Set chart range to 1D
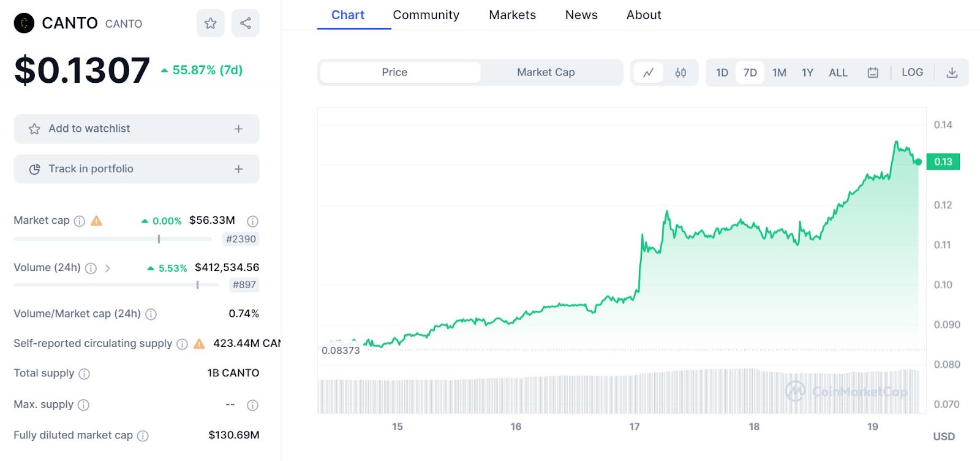980x461 pixels. 722,72
